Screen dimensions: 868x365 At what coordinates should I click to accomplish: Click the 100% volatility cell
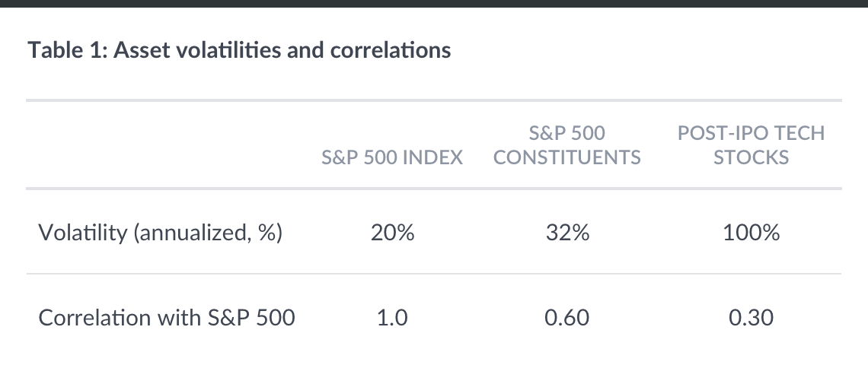pos(751,233)
